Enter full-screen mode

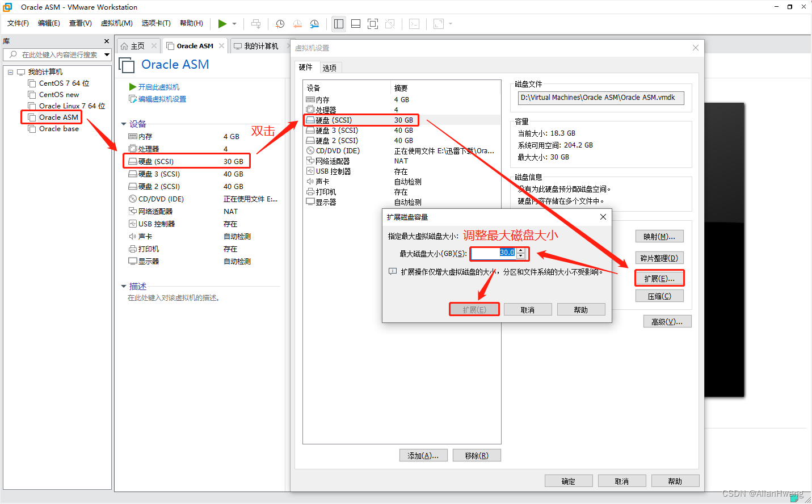372,24
